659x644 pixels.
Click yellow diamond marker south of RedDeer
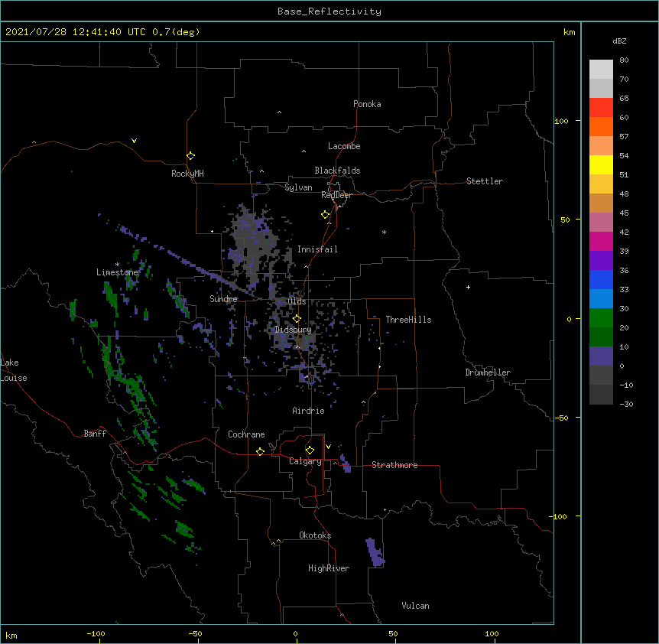click(x=325, y=215)
